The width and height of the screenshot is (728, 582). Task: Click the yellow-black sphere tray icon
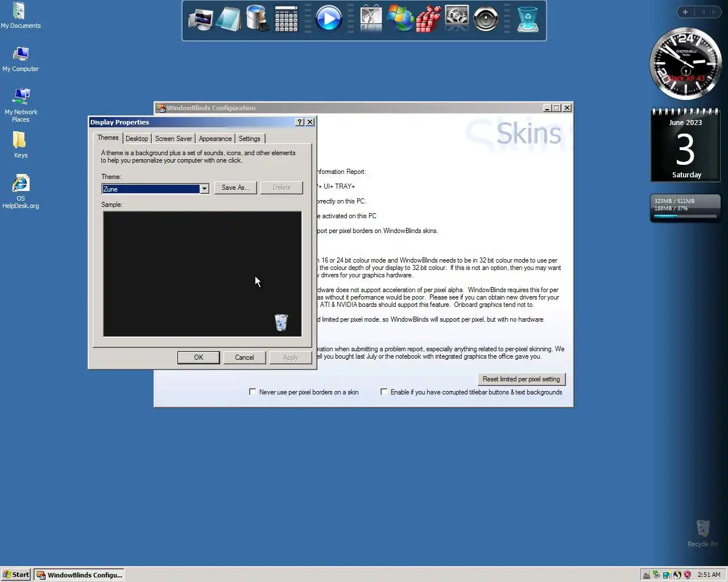677,575
